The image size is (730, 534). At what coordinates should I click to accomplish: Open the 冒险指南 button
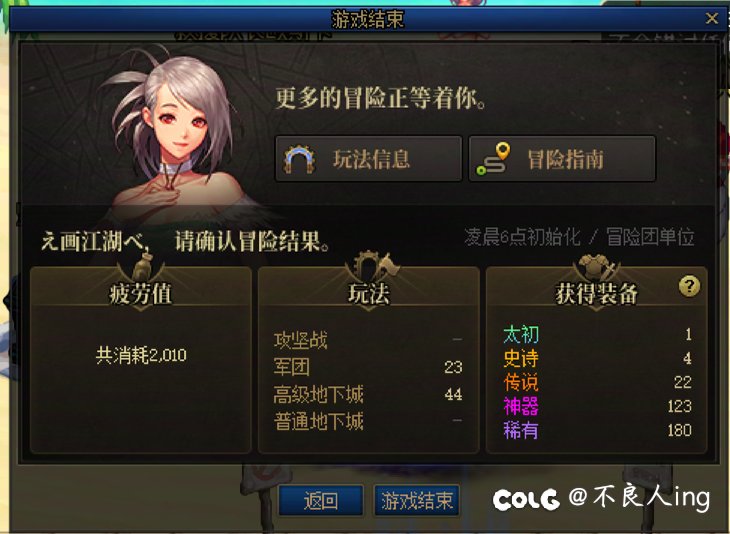[x=562, y=159]
